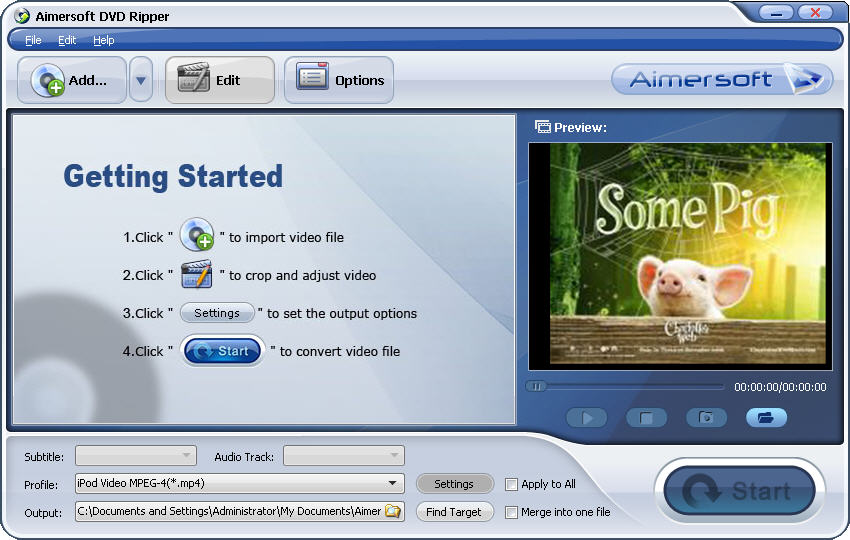Expand the Add button dropdown arrow

click(x=141, y=80)
